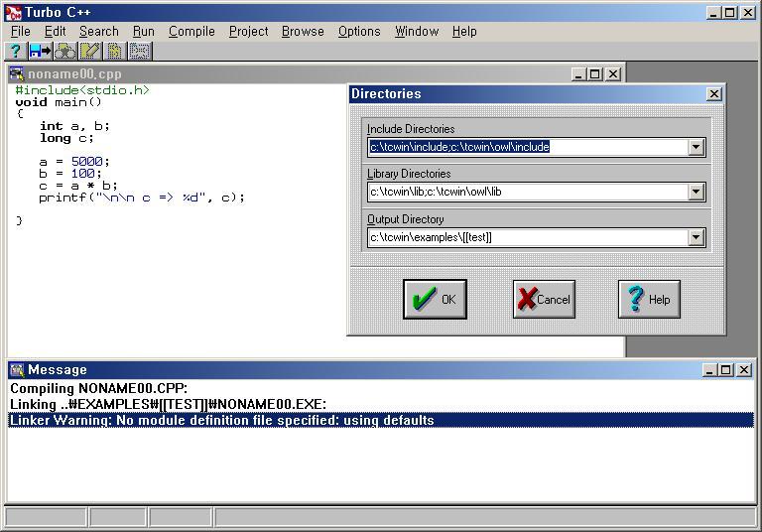Click the binoculars search toolbar icon
This screenshot has width=762, height=532.
65,51
